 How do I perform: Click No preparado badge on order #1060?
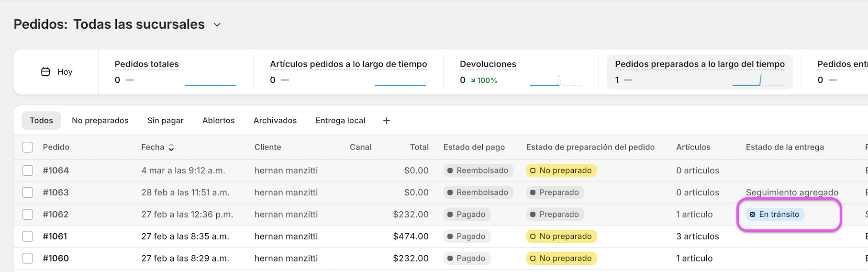[561, 259]
